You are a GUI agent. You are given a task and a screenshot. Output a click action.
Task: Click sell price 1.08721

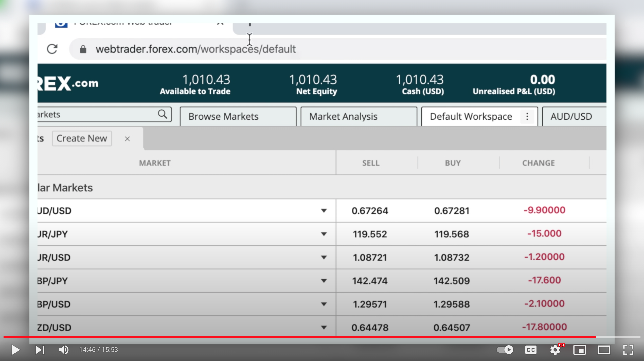370,258
